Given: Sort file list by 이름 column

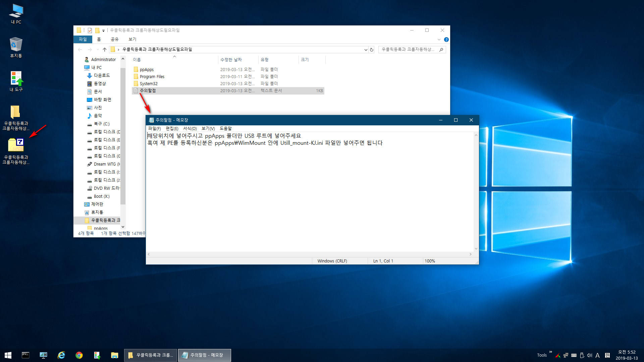Looking at the screenshot, I should tap(174, 60).
